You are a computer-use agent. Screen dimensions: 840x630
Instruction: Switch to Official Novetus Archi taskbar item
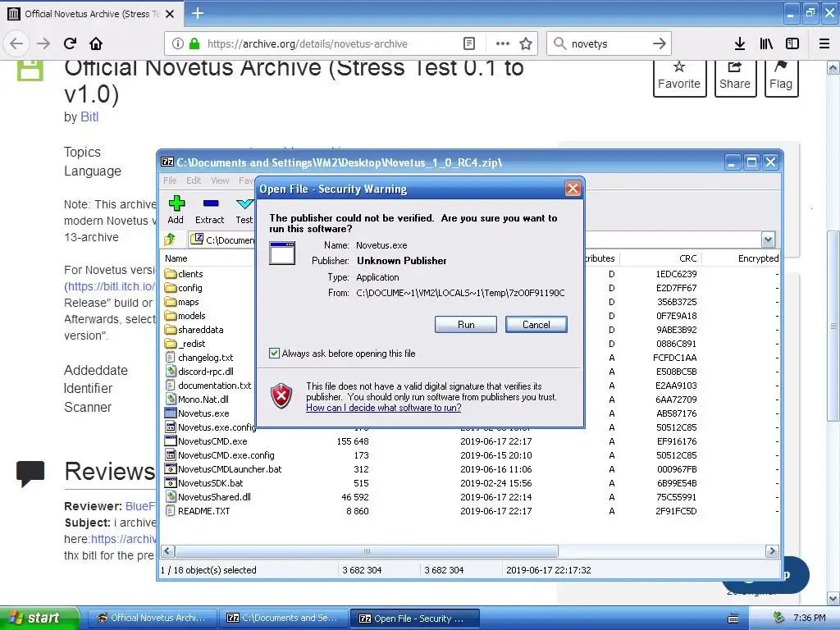point(152,618)
